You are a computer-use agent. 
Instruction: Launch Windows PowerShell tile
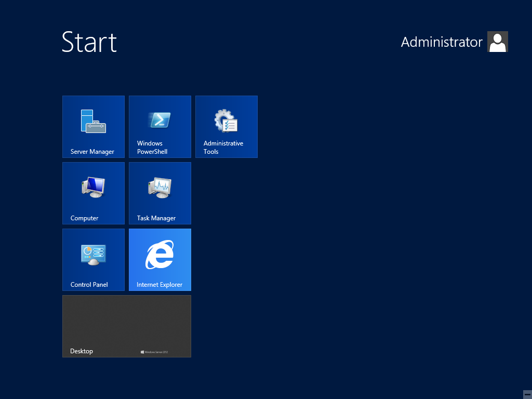coord(160,127)
